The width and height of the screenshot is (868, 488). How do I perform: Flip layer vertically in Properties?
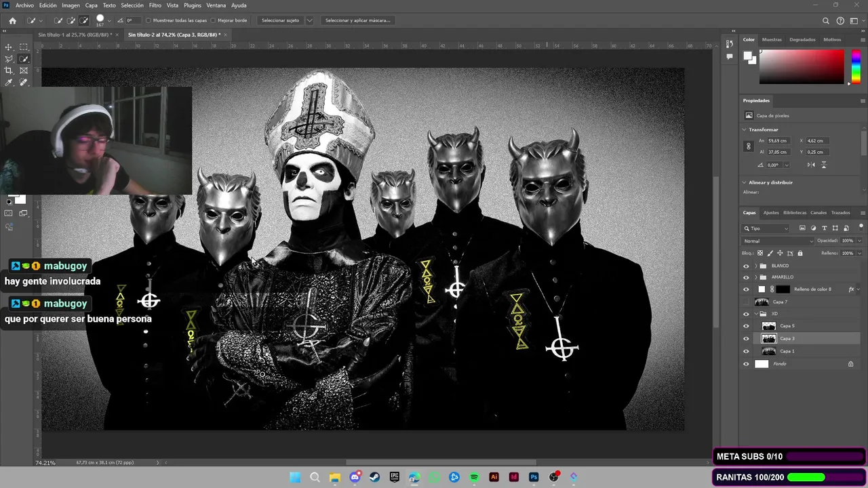(x=825, y=165)
